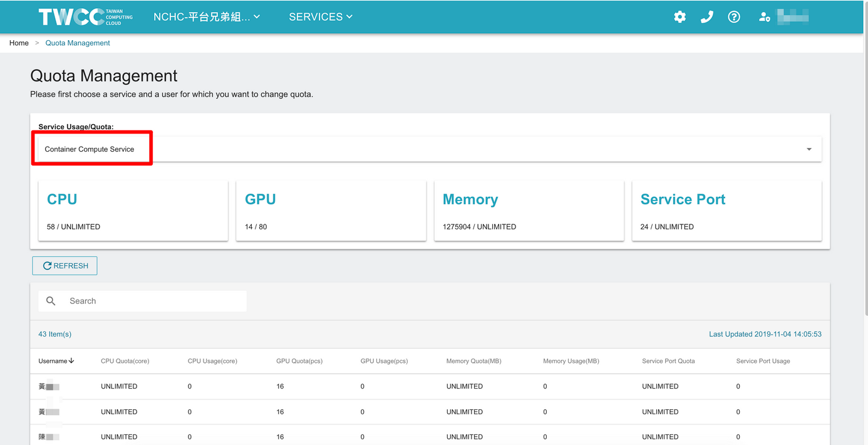Click the 14 / 80 GPU value

256,227
